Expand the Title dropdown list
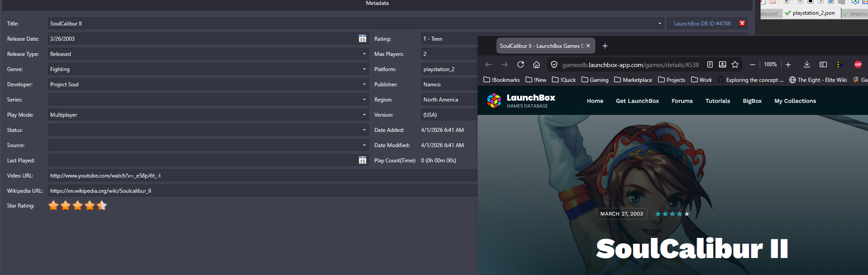The height and width of the screenshot is (275, 868). pos(659,24)
